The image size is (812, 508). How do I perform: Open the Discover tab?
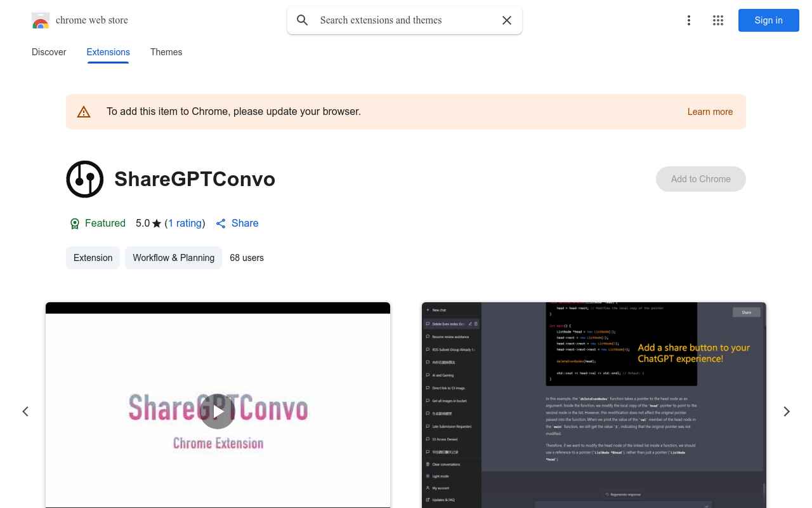point(49,52)
